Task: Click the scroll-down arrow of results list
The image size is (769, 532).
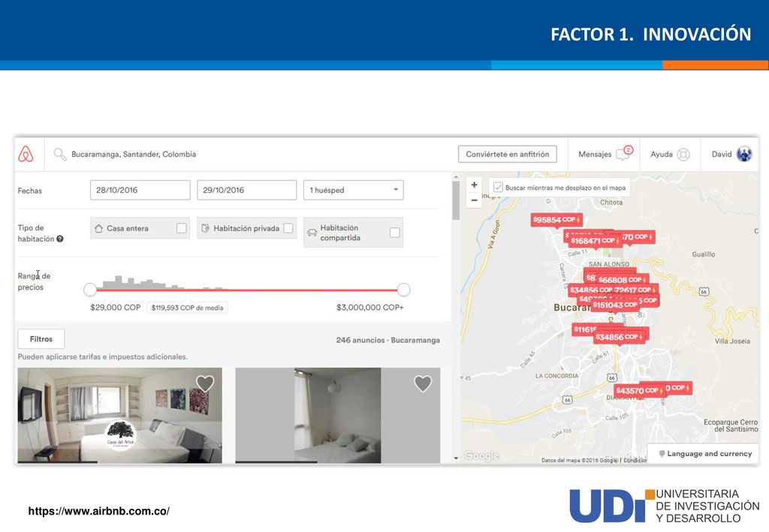Action: tap(456, 458)
